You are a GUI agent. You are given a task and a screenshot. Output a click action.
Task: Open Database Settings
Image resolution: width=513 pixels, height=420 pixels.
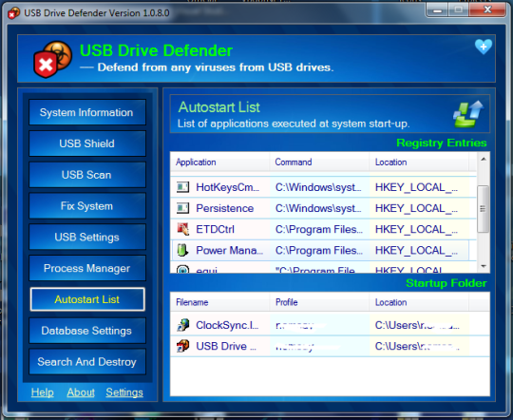87,331
